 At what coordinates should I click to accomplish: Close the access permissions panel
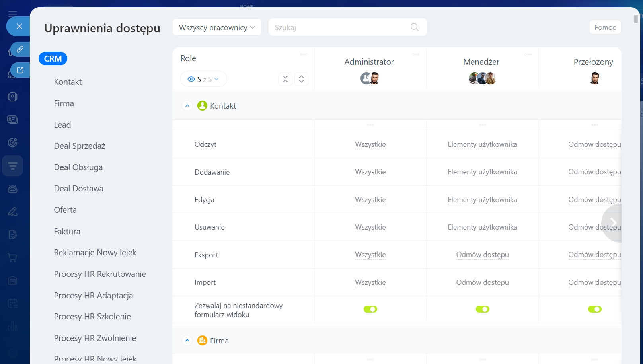tap(19, 26)
